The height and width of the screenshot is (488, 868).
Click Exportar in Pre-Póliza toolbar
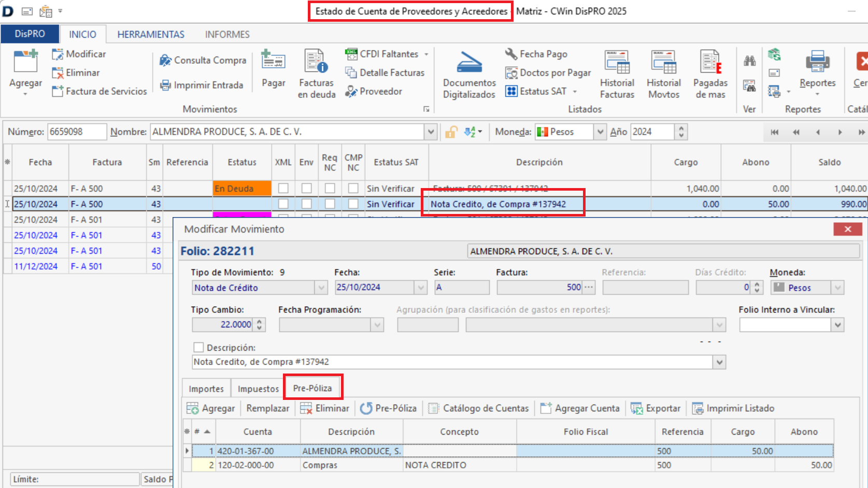coord(656,408)
